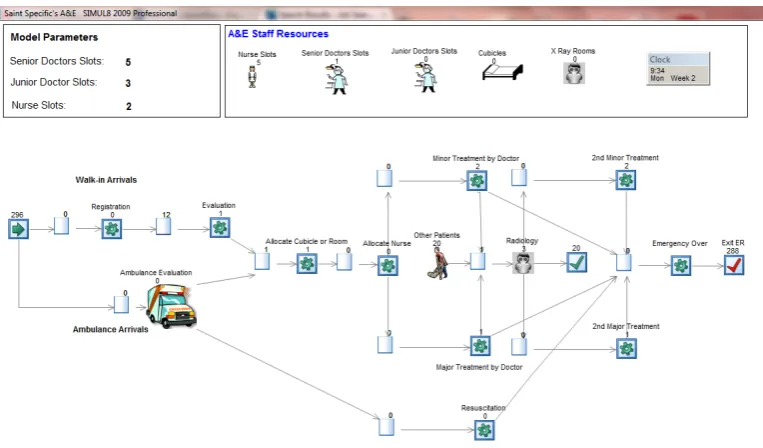
Task: Select the queue before Registration
Action: click(61, 226)
